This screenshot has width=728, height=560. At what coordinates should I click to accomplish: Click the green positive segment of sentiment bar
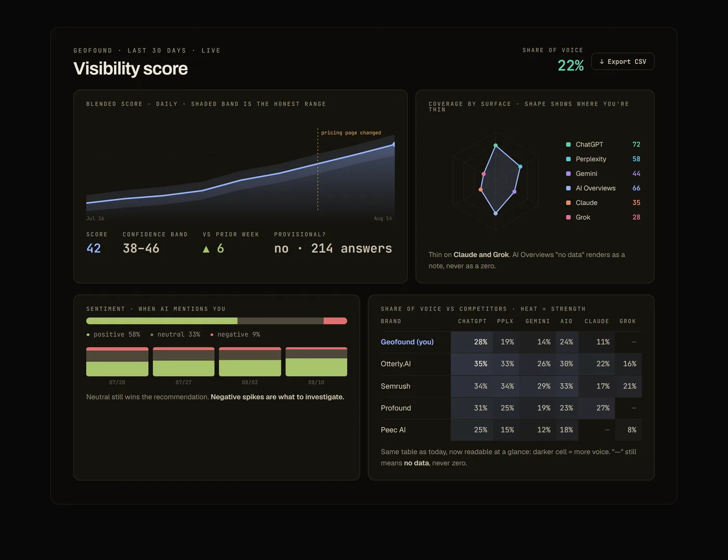coord(162,321)
